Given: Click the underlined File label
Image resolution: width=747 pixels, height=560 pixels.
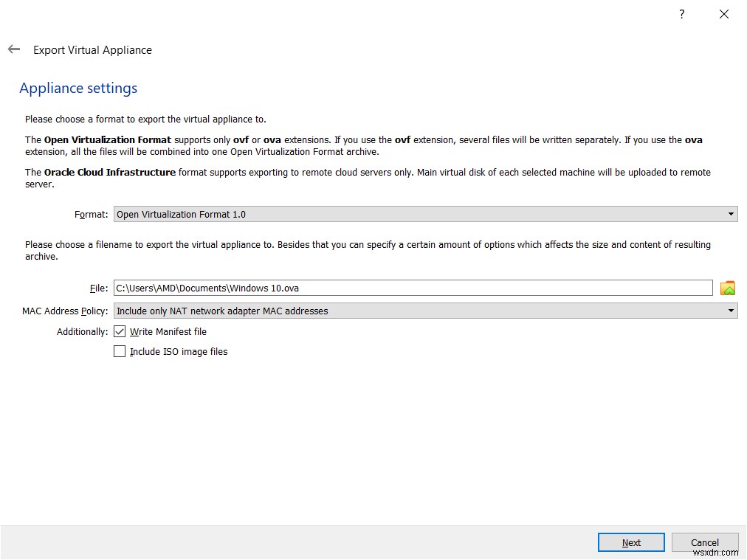Looking at the screenshot, I should click(98, 288).
